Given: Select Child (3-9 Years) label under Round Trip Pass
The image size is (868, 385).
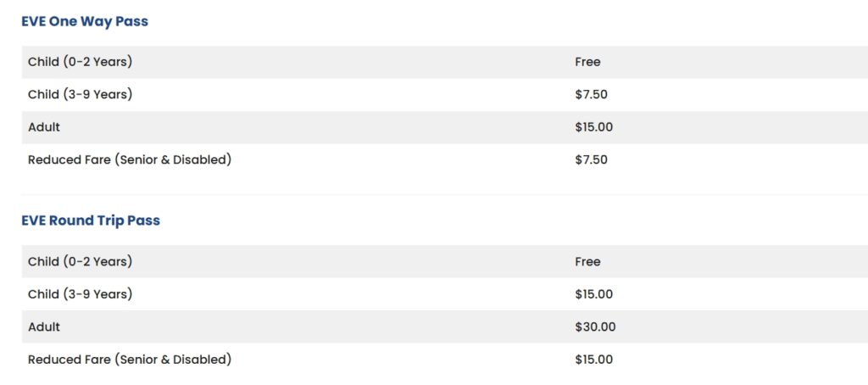Looking at the screenshot, I should point(80,294).
